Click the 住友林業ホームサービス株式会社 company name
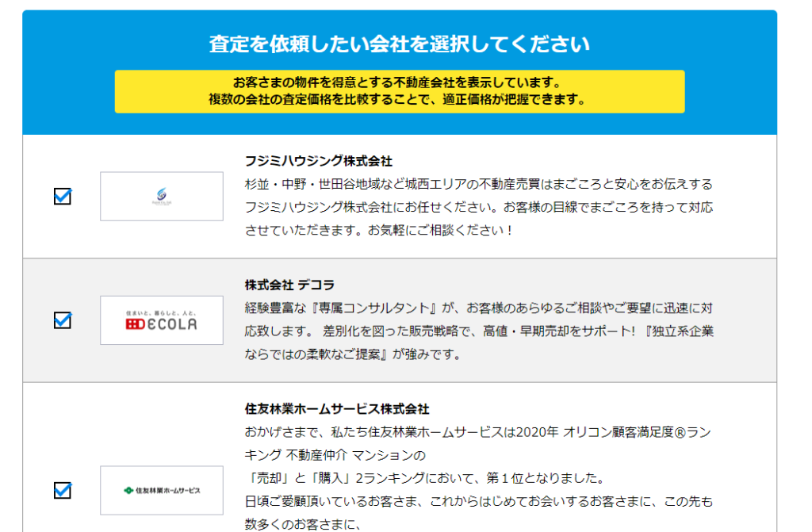Viewport: 812px width, 532px height. (336, 409)
